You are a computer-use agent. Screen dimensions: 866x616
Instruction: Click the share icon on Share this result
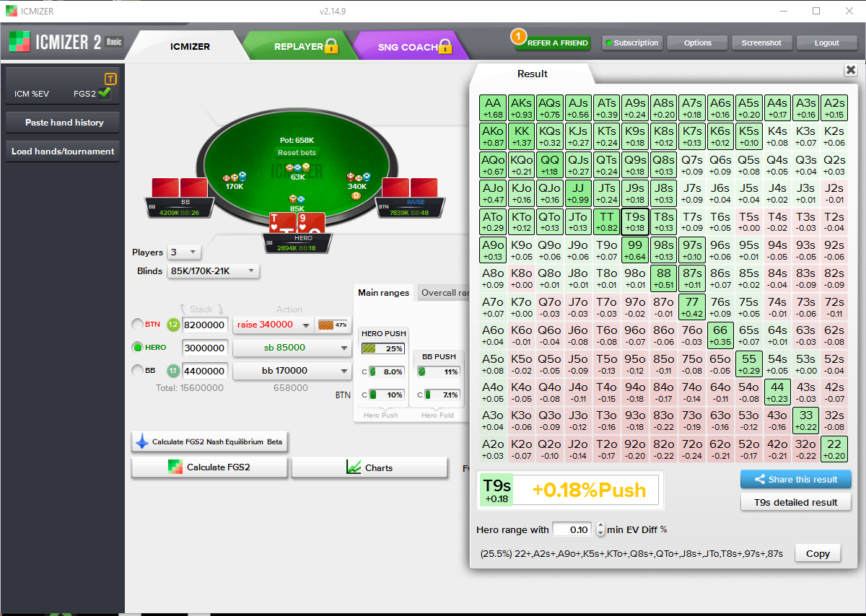tap(759, 480)
